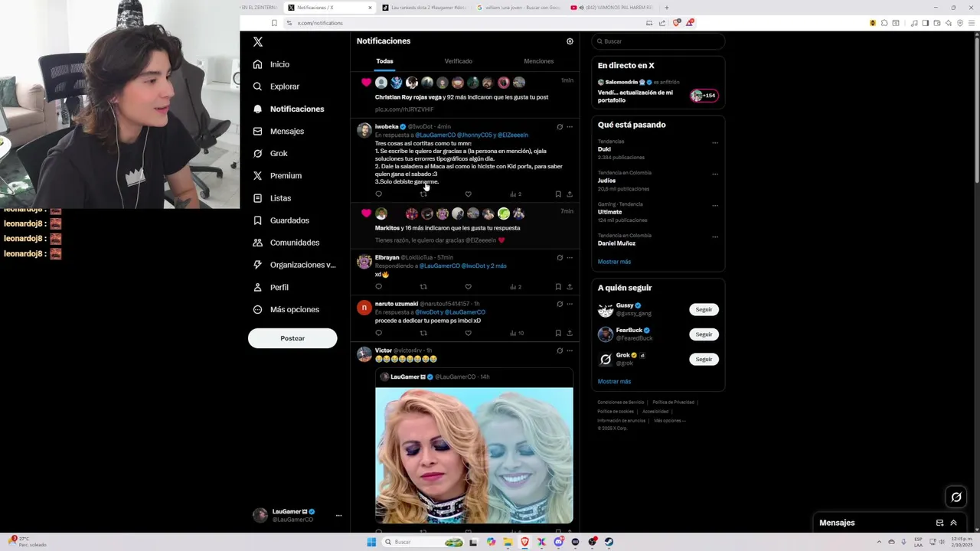
Task: Compose new message in Mensajes drawer
Action: tap(939, 523)
